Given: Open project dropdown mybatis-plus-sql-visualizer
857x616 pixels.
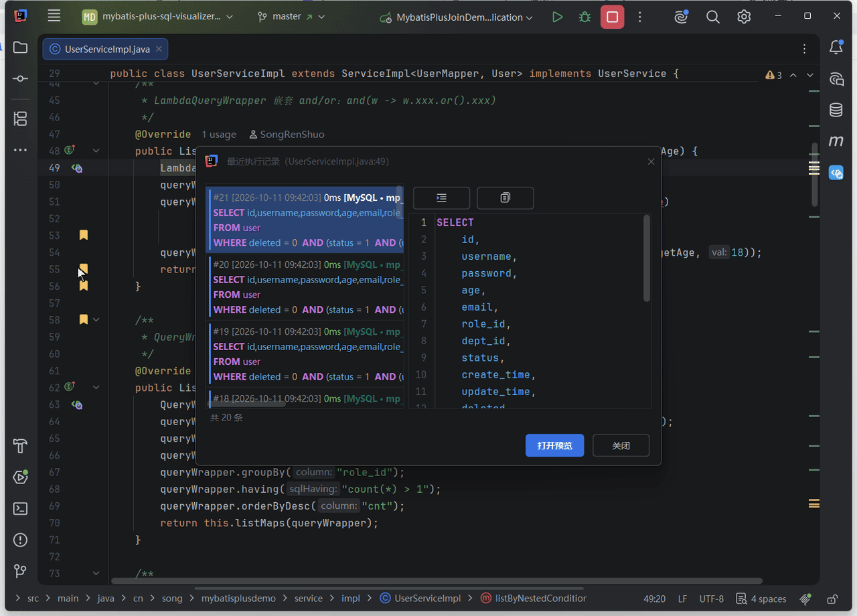Looking at the screenshot, I should pos(158,17).
